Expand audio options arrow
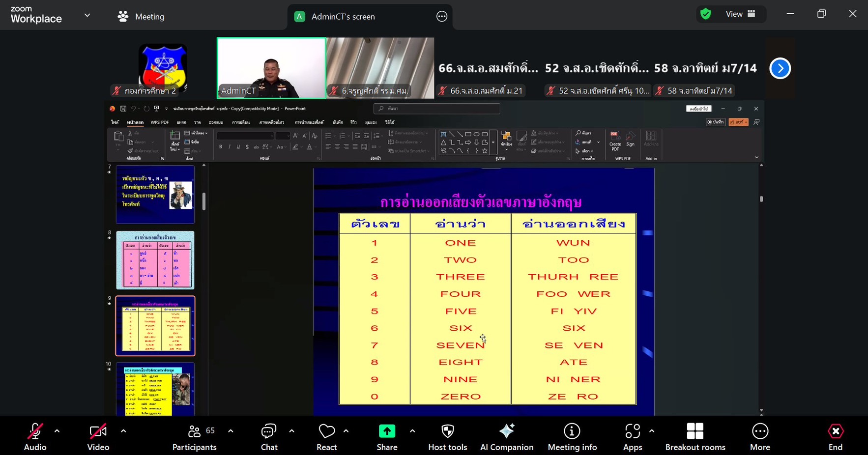The image size is (868, 455). point(57,431)
